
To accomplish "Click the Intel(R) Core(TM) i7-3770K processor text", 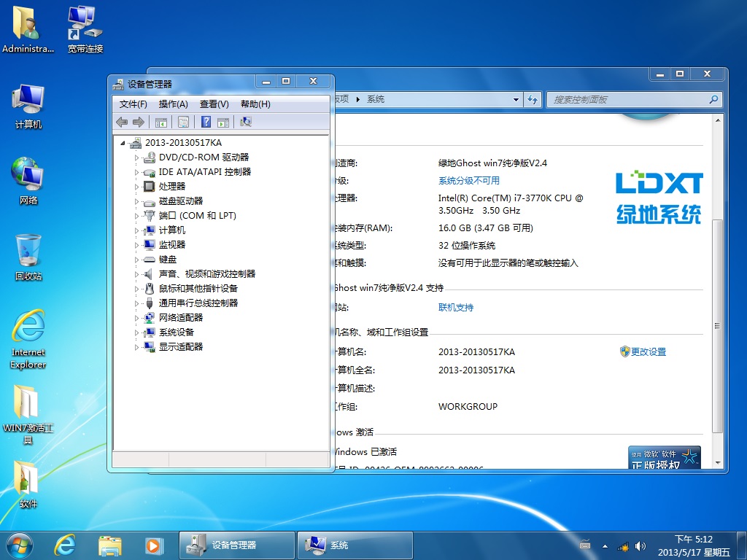I will [511, 204].
